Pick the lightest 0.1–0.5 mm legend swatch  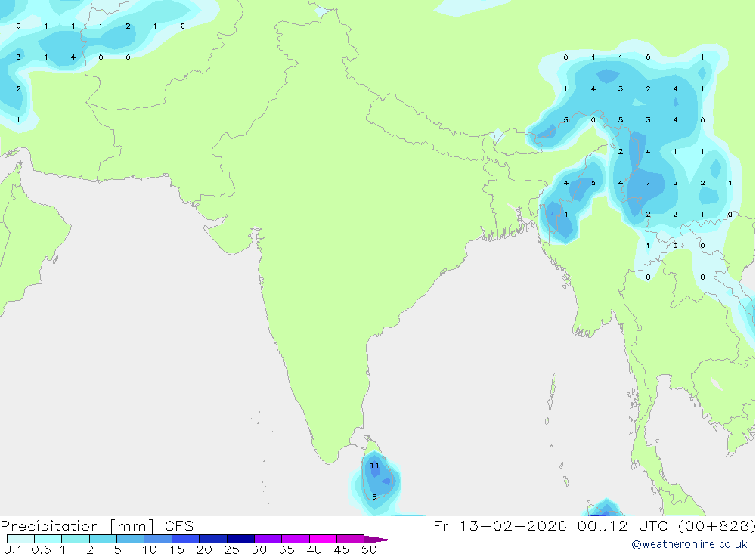[x=20, y=539]
